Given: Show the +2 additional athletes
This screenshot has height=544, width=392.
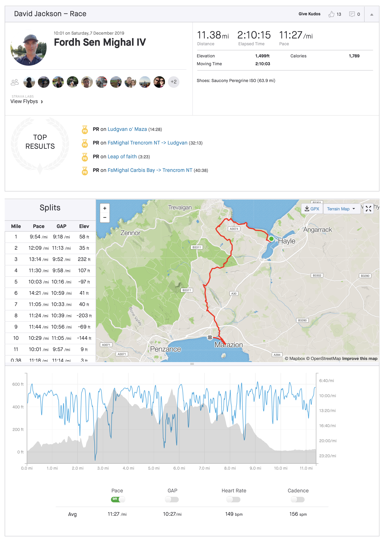Looking at the screenshot, I should (x=173, y=82).
